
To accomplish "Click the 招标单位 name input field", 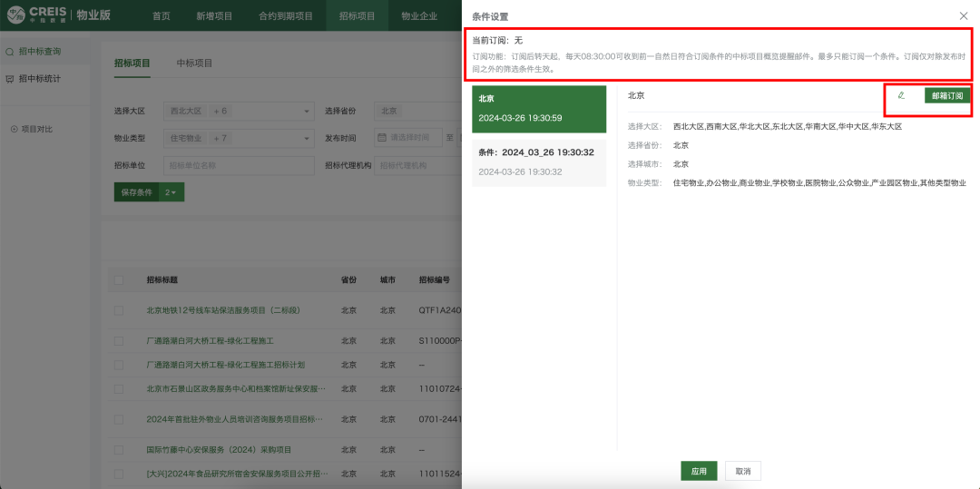I will [238, 165].
